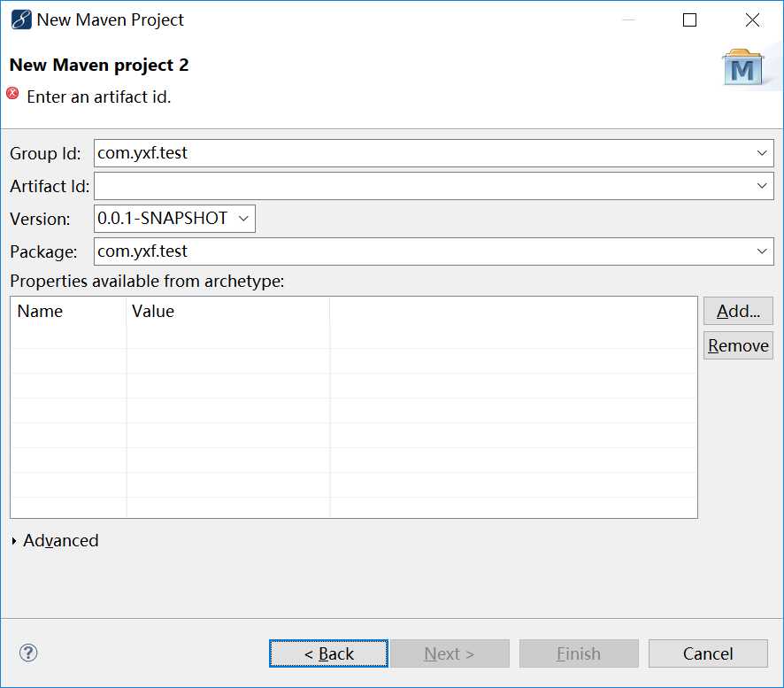
Task: Open the Artifact Id dropdown arrow
Action: 762,186
